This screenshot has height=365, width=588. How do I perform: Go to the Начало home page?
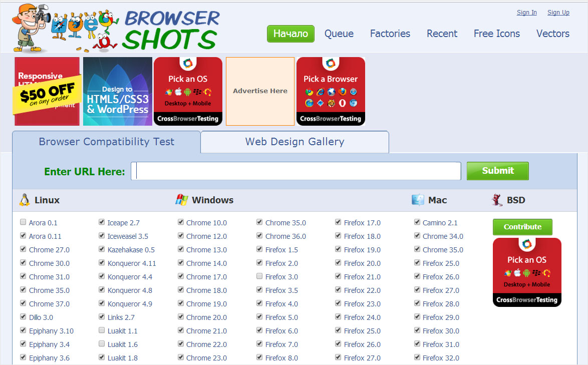[x=290, y=34]
